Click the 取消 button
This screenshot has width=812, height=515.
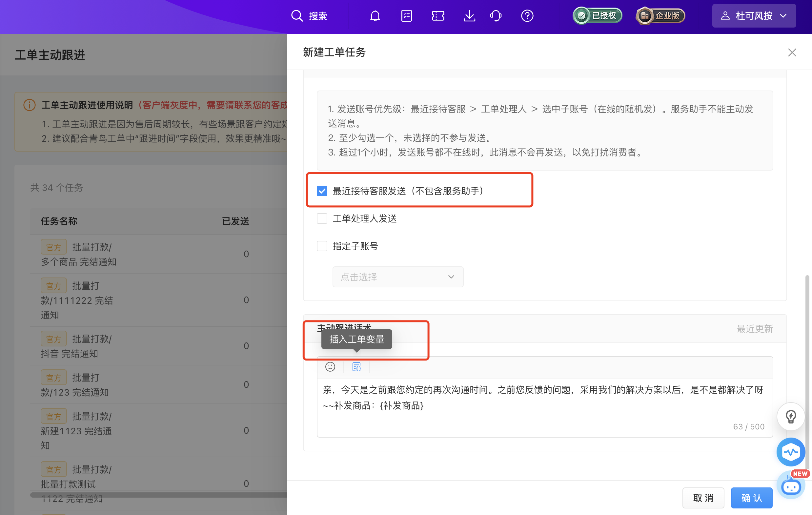pos(703,498)
